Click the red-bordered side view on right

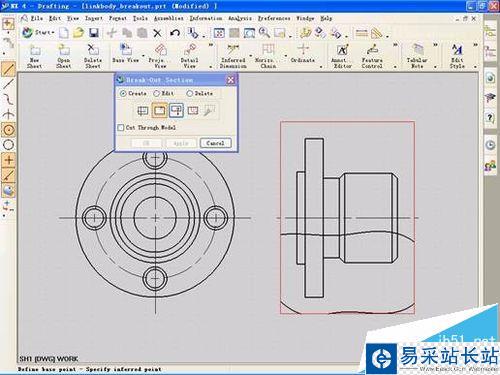point(347,217)
